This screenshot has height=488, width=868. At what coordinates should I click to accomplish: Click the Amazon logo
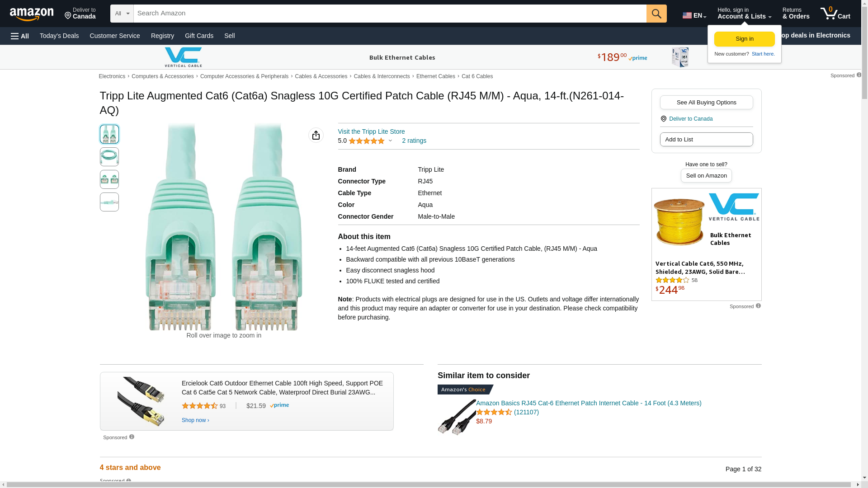(32, 14)
